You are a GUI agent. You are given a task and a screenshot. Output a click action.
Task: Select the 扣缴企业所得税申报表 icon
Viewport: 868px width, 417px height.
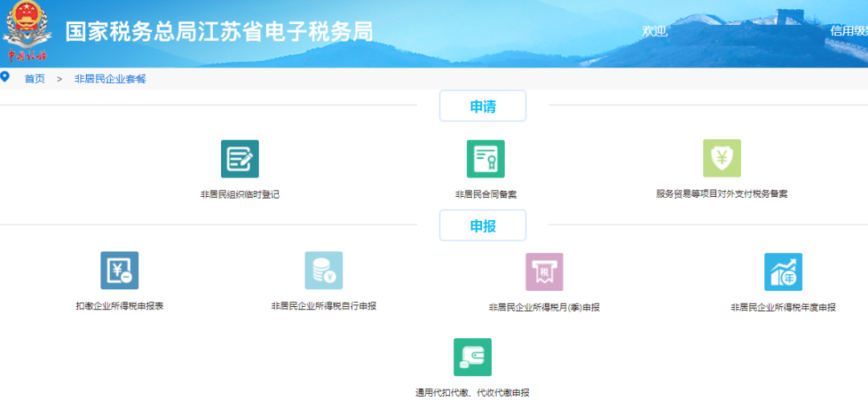pos(120,271)
